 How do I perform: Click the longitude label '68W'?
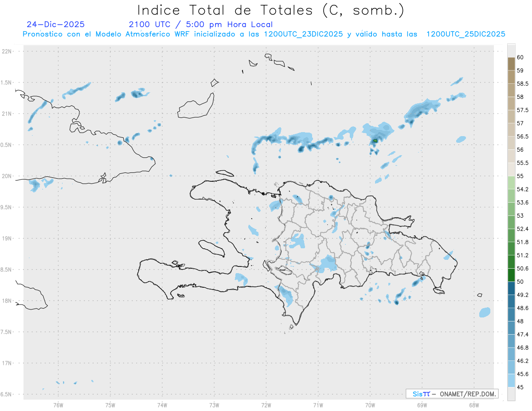[474, 405]
